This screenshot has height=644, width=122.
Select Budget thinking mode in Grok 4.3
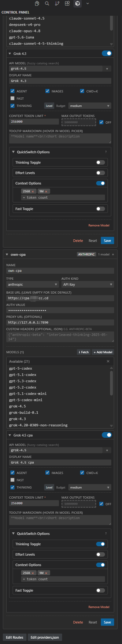point(61,106)
